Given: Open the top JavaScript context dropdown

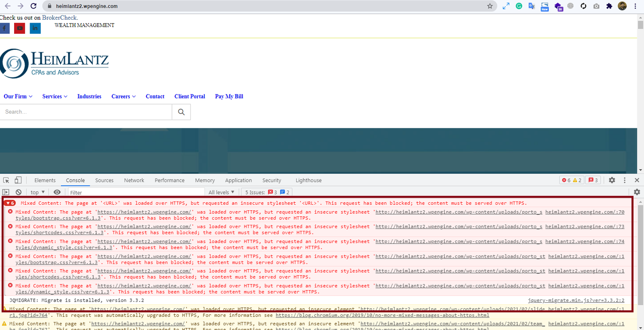Looking at the screenshot, I should click(38, 192).
